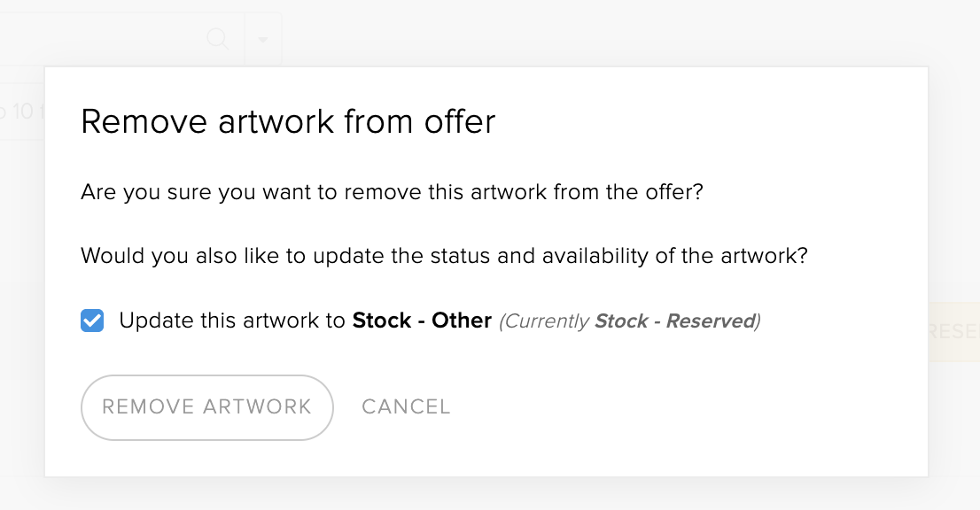The height and width of the screenshot is (510, 980).
Task: Click the magnifying glass search icon
Action: [217, 39]
